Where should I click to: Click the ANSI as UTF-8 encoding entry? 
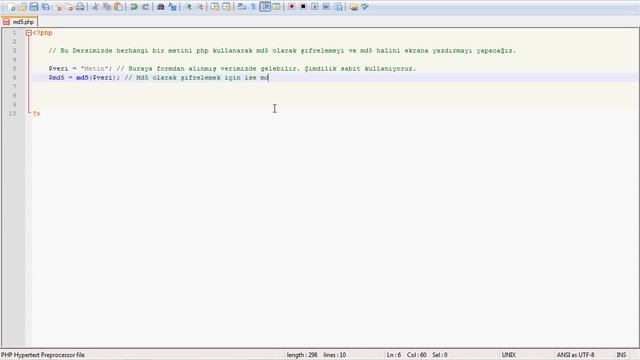(576, 355)
